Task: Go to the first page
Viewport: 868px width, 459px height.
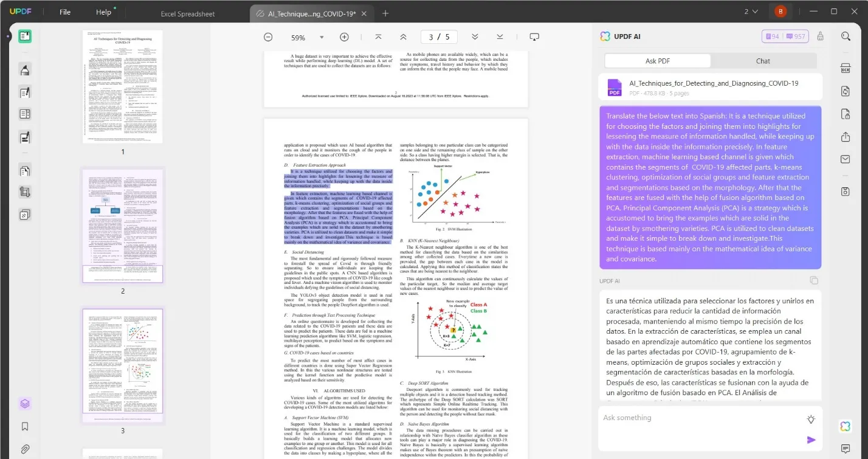Action: tap(379, 37)
